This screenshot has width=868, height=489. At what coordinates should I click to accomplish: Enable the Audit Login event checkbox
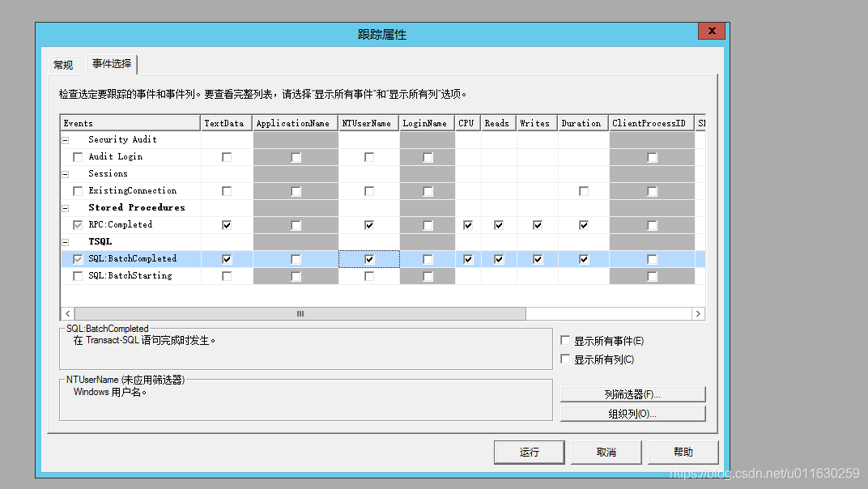pos(78,157)
